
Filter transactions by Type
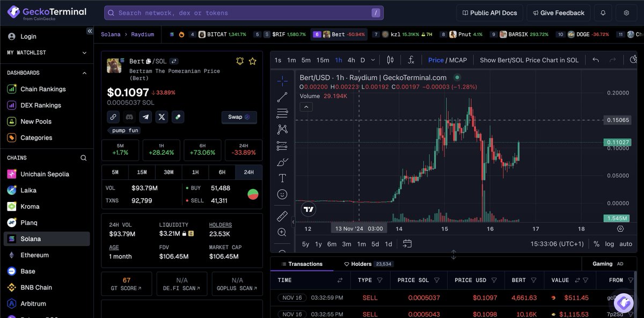(380, 280)
